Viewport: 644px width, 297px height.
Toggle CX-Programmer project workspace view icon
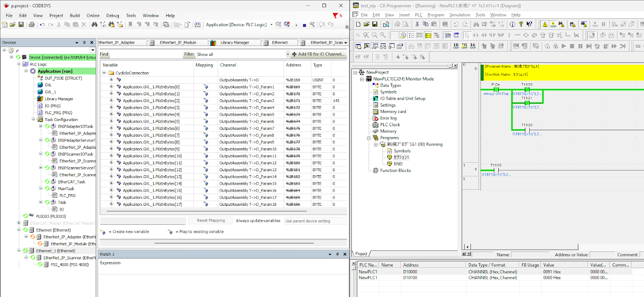[x=358, y=46]
